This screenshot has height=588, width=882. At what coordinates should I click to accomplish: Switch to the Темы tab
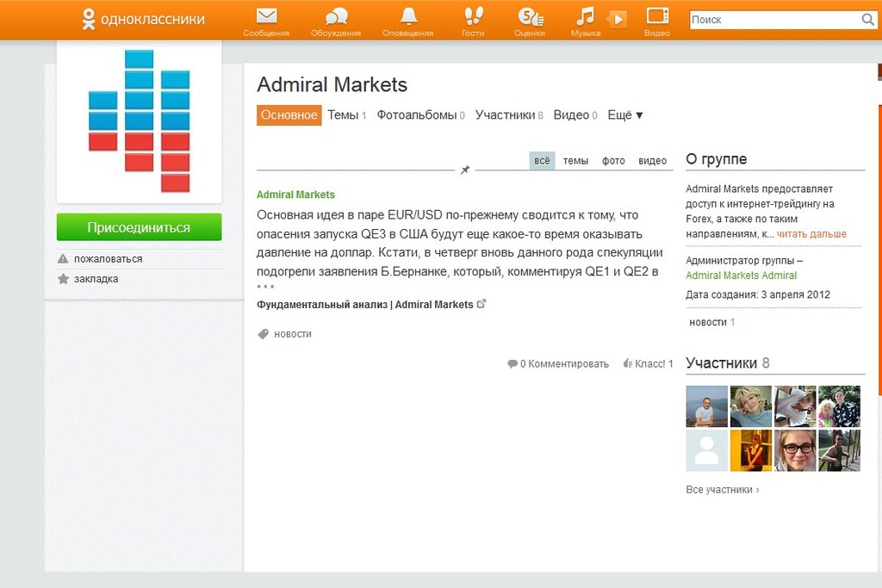click(x=346, y=115)
